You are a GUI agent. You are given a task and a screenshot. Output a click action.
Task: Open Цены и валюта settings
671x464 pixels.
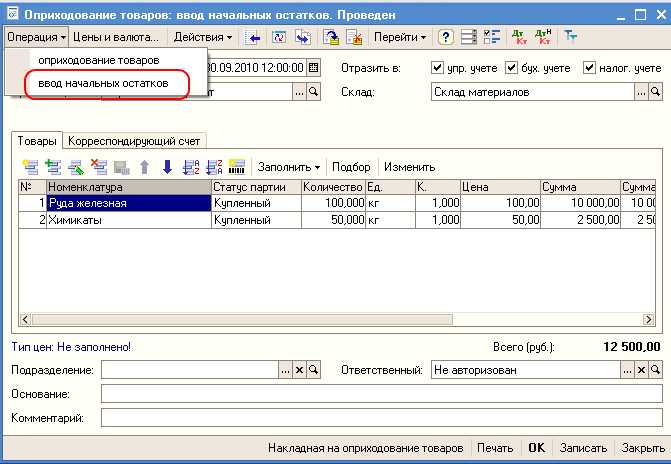(x=116, y=37)
